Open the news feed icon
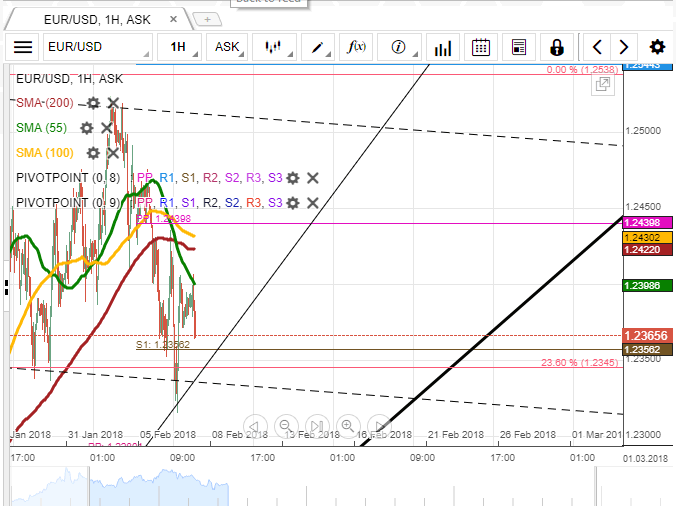676x507 pixels. (519, 47)
